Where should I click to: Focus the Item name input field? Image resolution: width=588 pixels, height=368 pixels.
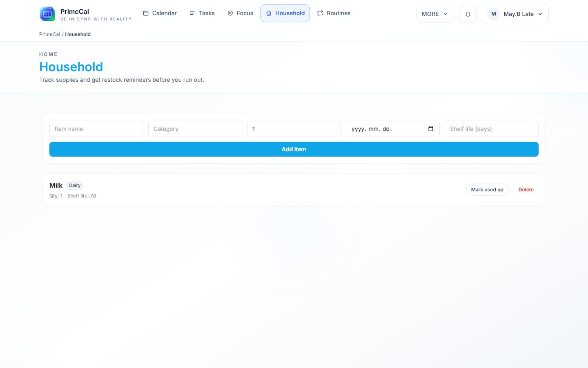coord(96,129)
